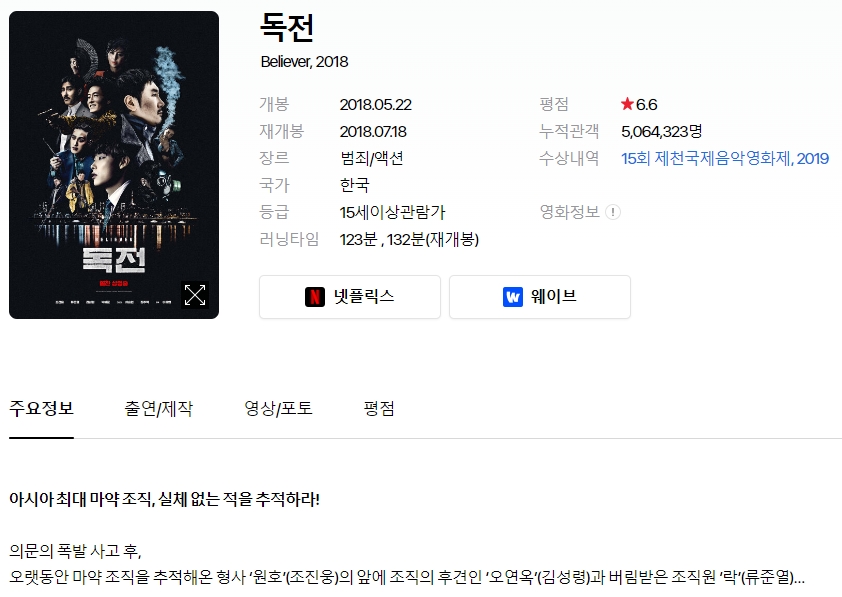Image resolution: width=842 pixels, height=597 pixels.
Task: Open the 영화정보 info exclamation icon
Action: (x=613, y=212)
